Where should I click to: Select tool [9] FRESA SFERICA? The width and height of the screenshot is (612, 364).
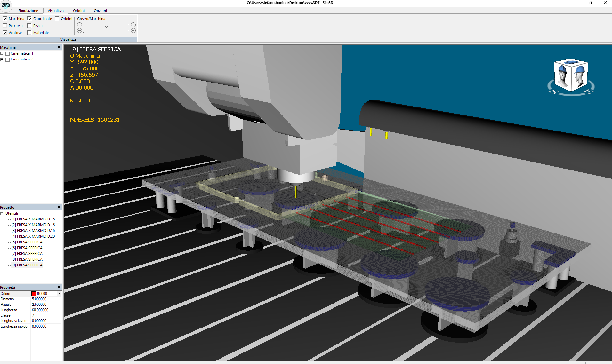[x=27, y=265]
